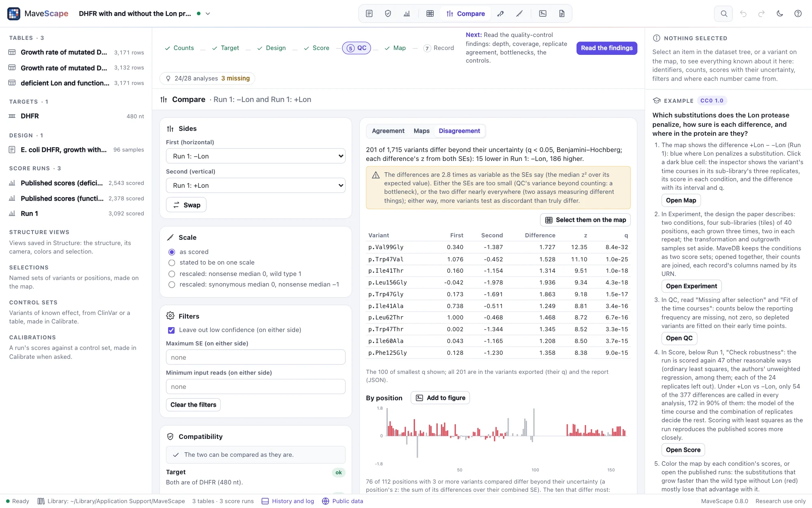Image resolution: width=812 pixels, height=508 pixels.
Task: Click 'Select them on the map'
Action: 585,220
